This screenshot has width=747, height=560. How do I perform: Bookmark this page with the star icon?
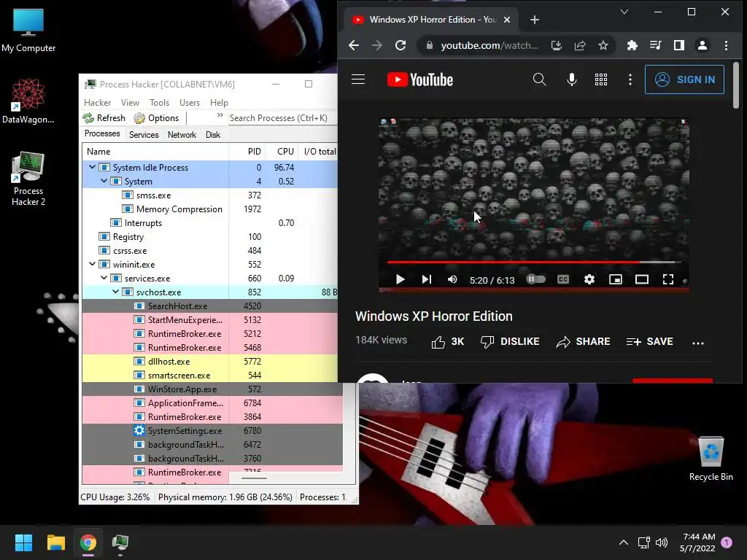[603, 45]
